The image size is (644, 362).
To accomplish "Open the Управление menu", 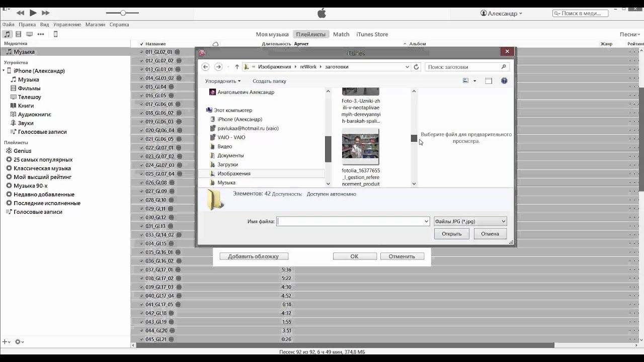I will (67, 25).
